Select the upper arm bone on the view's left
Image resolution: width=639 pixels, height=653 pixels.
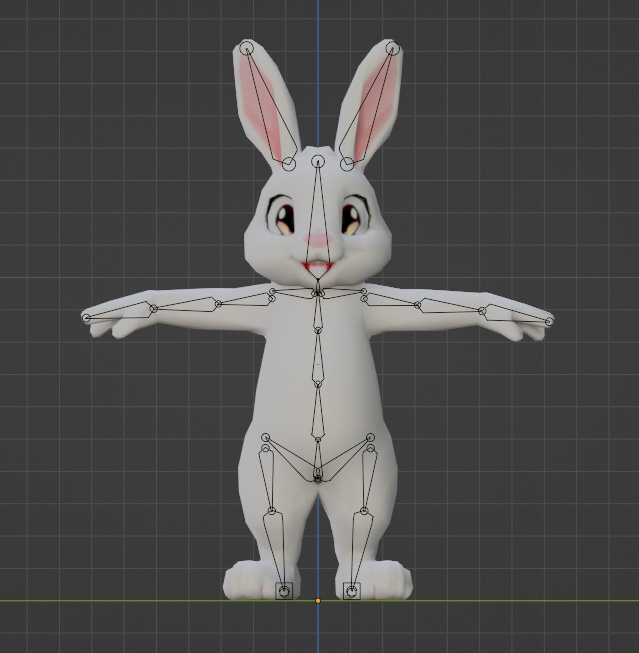[x=245, y=301]
